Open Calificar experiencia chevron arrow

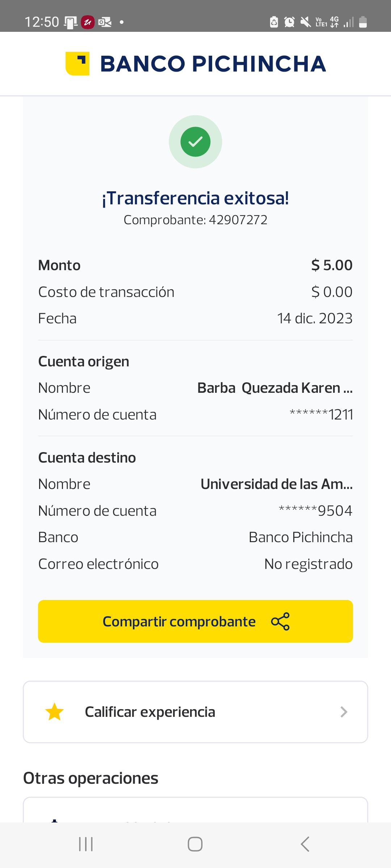(344, 712)
